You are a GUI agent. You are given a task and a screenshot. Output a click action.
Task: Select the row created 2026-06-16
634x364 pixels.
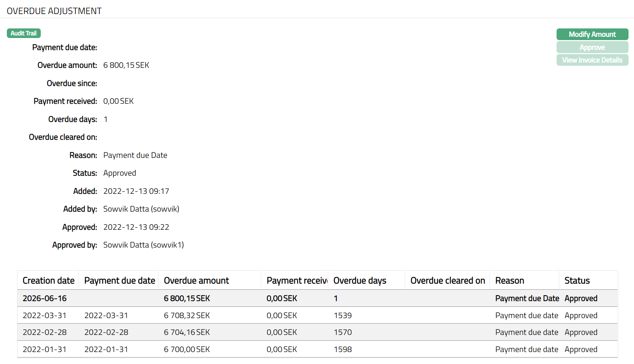click(45, 298)
